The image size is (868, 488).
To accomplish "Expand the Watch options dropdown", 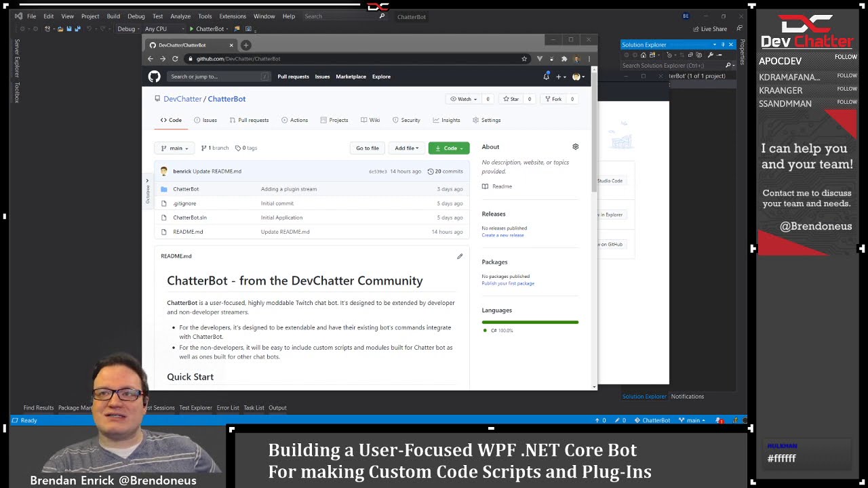I will (464, 99).
